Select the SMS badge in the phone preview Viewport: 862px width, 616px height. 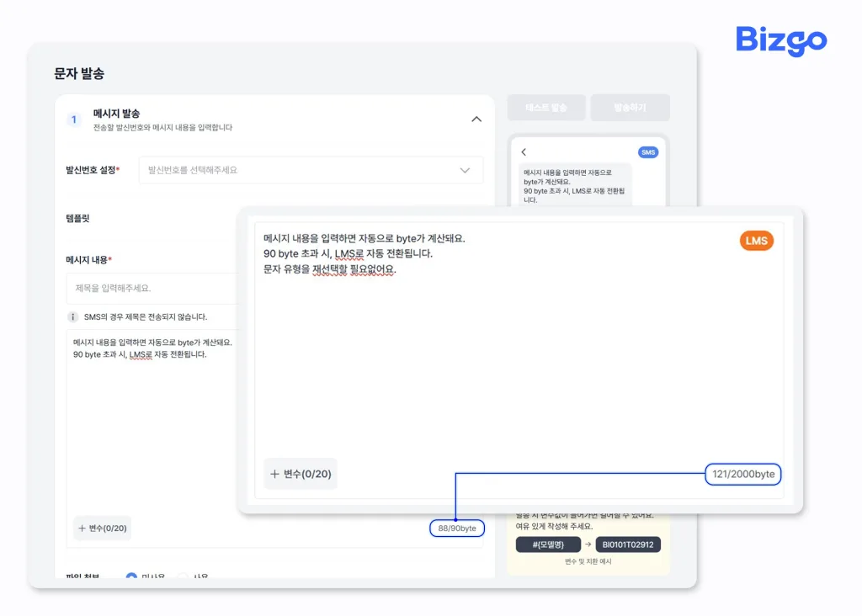click(649, 152)
